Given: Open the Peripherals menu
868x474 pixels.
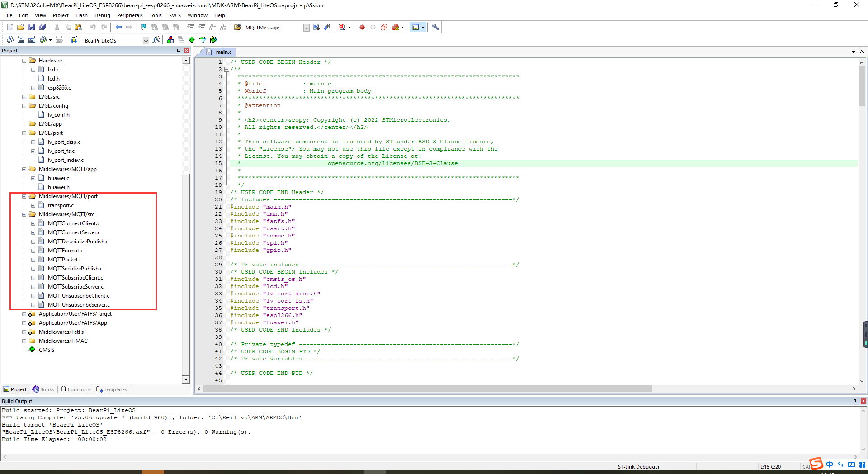Looking at the screenshot, I should tap(130, 15).
